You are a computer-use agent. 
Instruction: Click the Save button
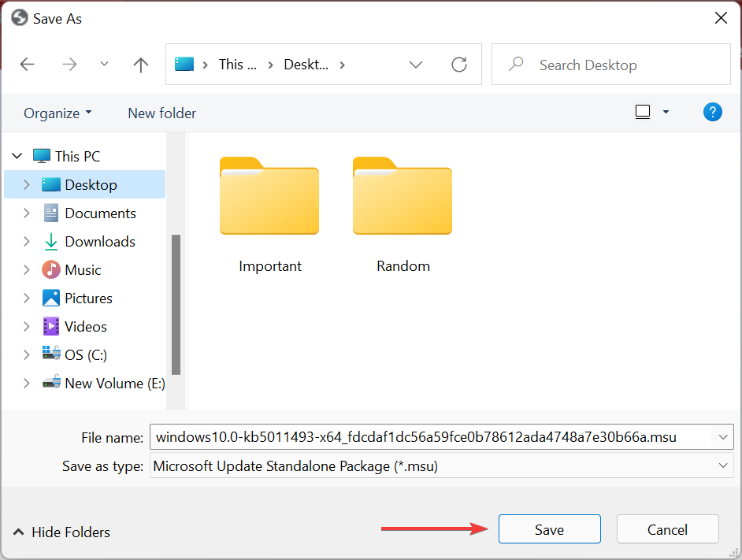coord(549,528)
